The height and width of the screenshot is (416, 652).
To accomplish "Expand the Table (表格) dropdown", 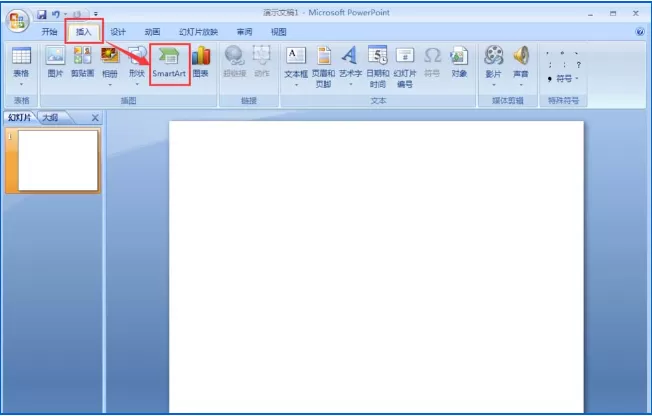I will click(x=21, y=84).
